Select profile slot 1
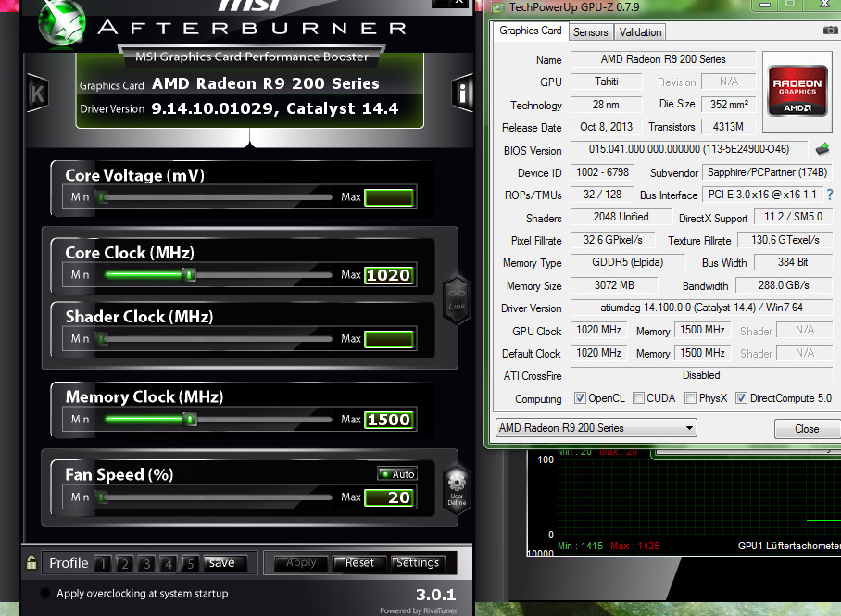The image size is (841, 616). [x=103, y=563]
